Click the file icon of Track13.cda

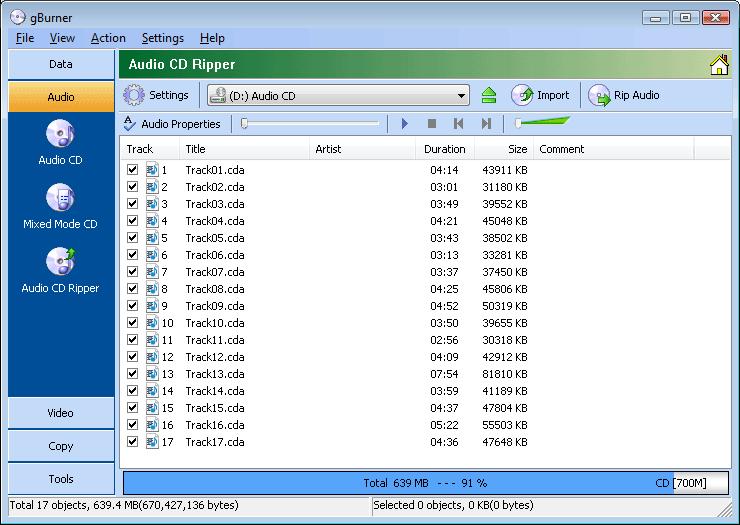pos(152,373)
